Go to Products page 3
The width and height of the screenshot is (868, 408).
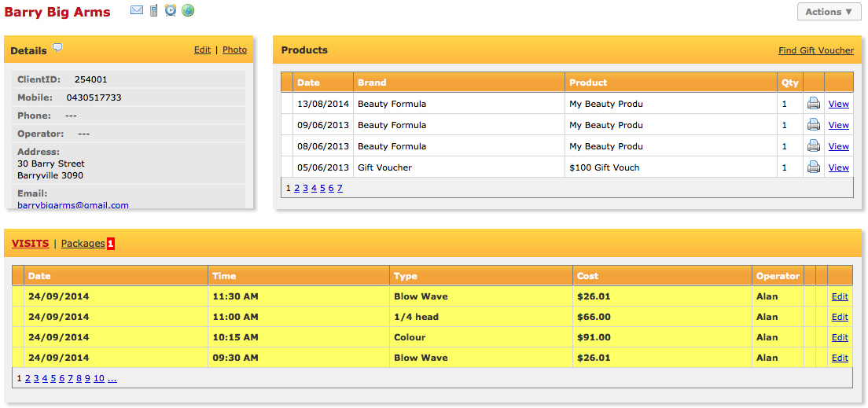tap(306, 188)
